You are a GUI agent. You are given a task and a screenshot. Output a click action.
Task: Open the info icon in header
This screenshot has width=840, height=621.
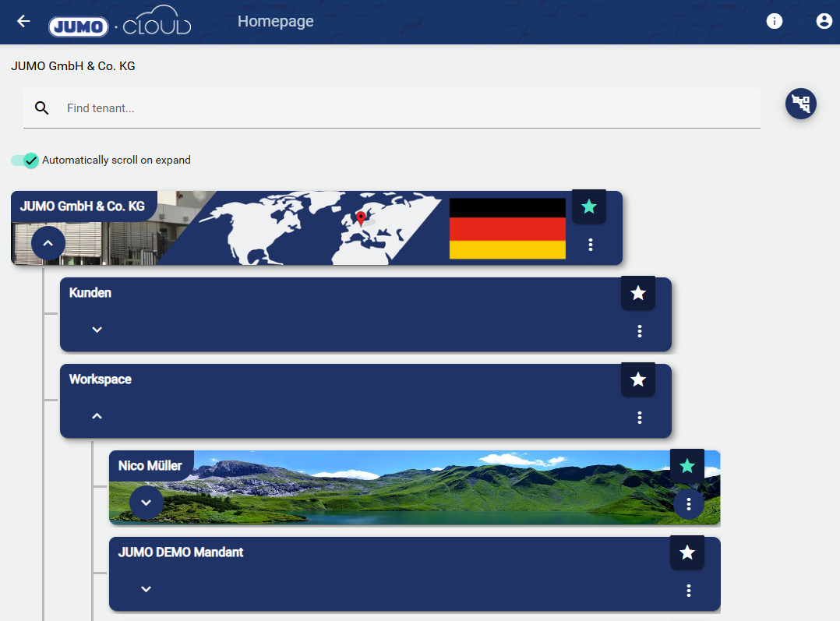pyautogui.click(x=774, y=21)
